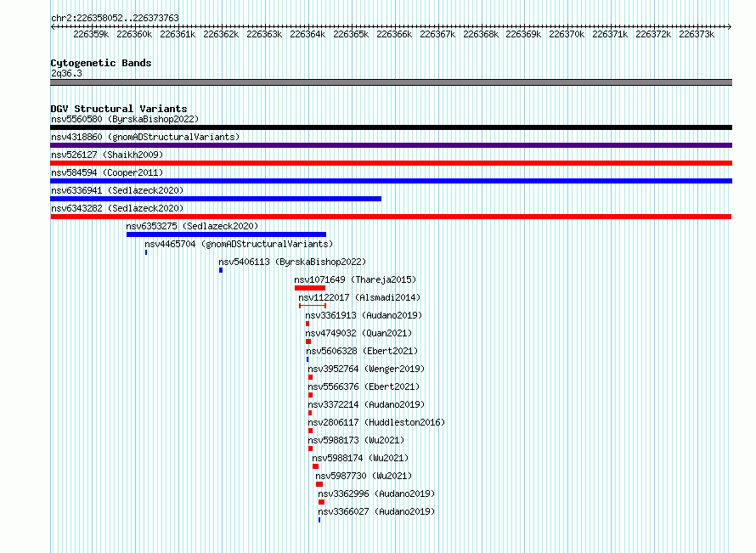The image size is (756, 553).
Task: Click the gray 2q36.3 cytogenetic band bar
Action: pyautogui.click(x=391, y=82)
